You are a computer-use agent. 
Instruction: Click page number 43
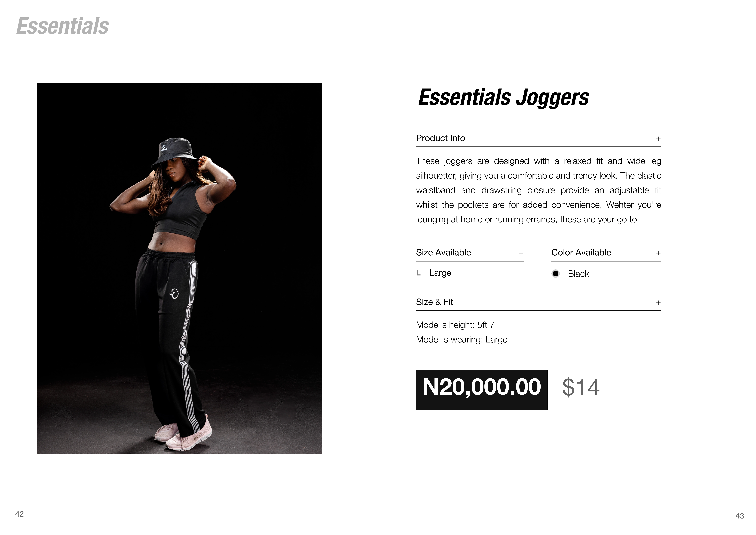click(739, 516)
